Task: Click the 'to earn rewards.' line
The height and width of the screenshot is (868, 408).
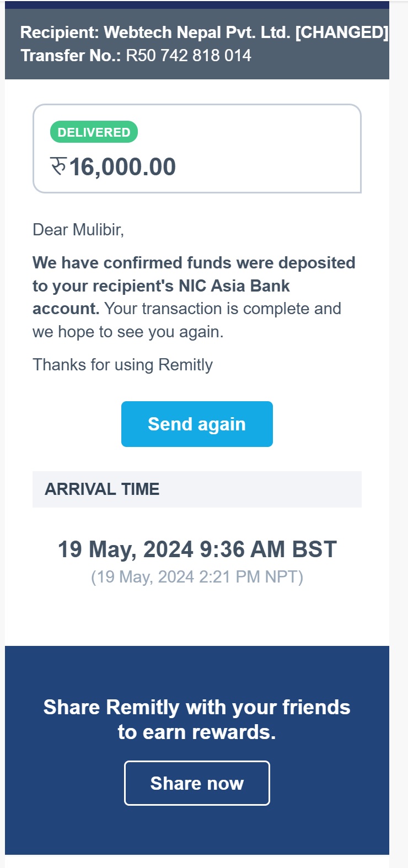Action: click(x=197, y=732)
